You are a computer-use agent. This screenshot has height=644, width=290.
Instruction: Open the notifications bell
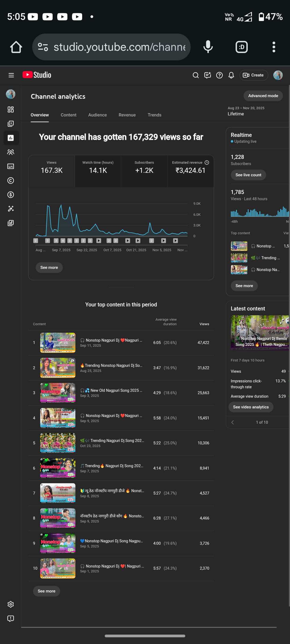coord(231,75)
